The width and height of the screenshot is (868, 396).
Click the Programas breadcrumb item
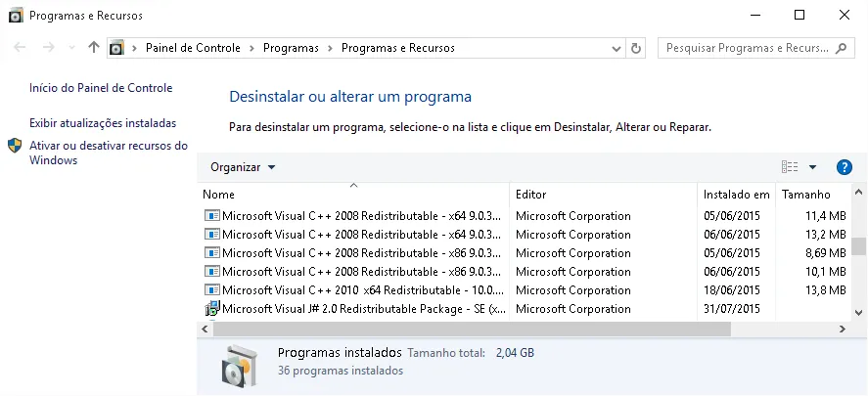[x=291, y=48]
